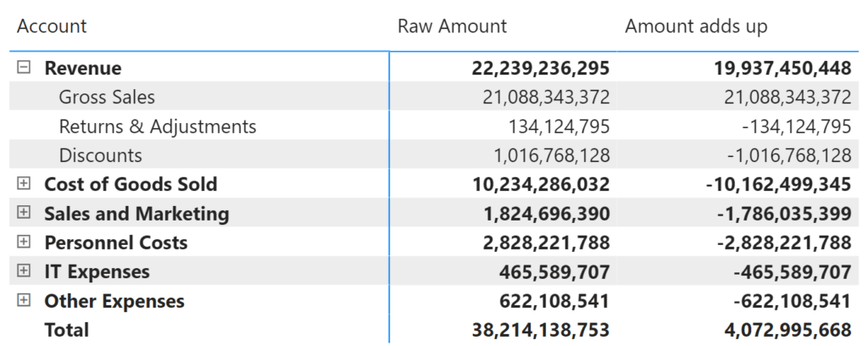
Task: Click Gross Sales raw amount cell
Action: 546,97
